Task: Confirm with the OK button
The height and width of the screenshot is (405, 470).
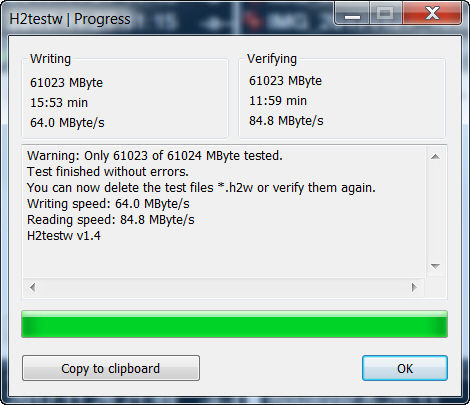Action: coord(405,368)
